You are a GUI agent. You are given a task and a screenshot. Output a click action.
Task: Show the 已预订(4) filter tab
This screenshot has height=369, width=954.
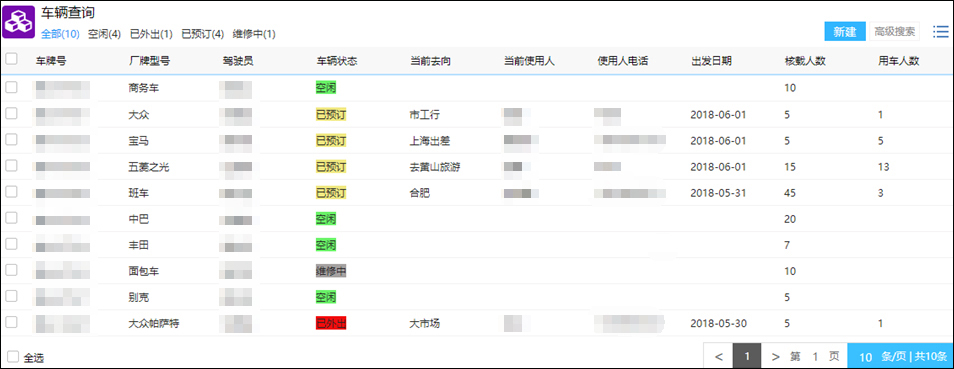click(203, 34)
